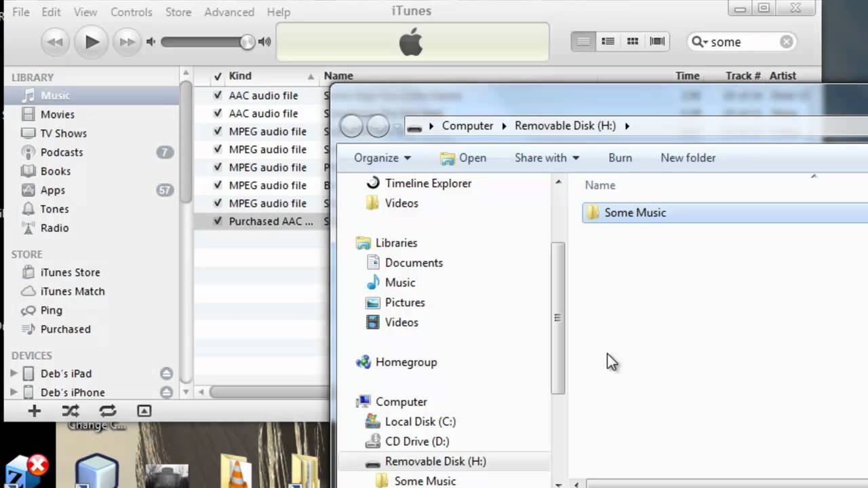Click the add playlist plus icon
Screen dimensions: 868x488
34,411
